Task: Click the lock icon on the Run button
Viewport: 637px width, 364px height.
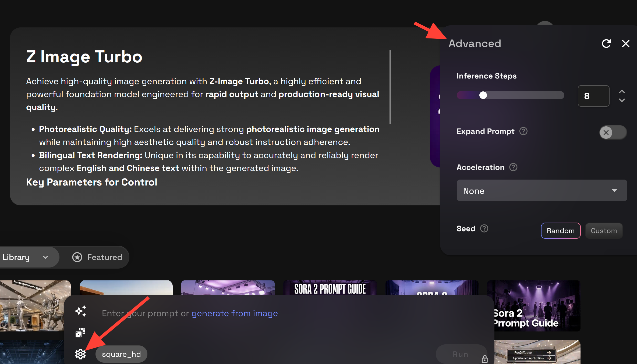Action: pyautogui.click(x=485, y=359)
